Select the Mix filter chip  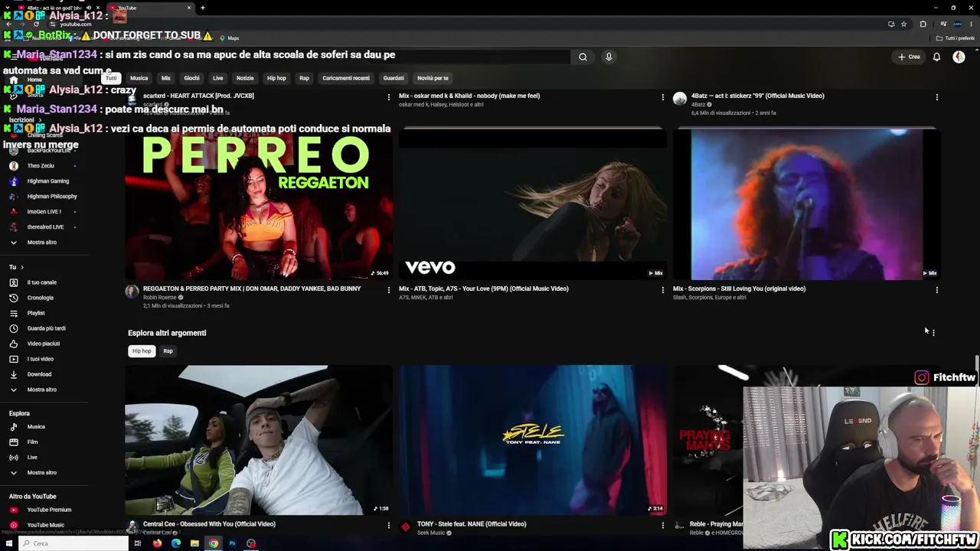pyautogui.click(x=165, y=78)
